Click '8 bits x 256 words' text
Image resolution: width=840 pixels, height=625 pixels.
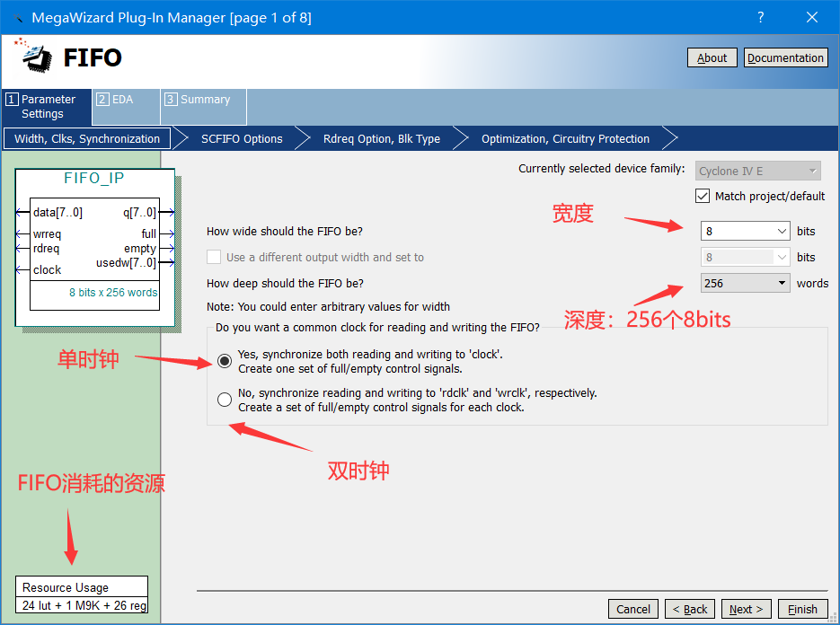click(x=113, y=293)
